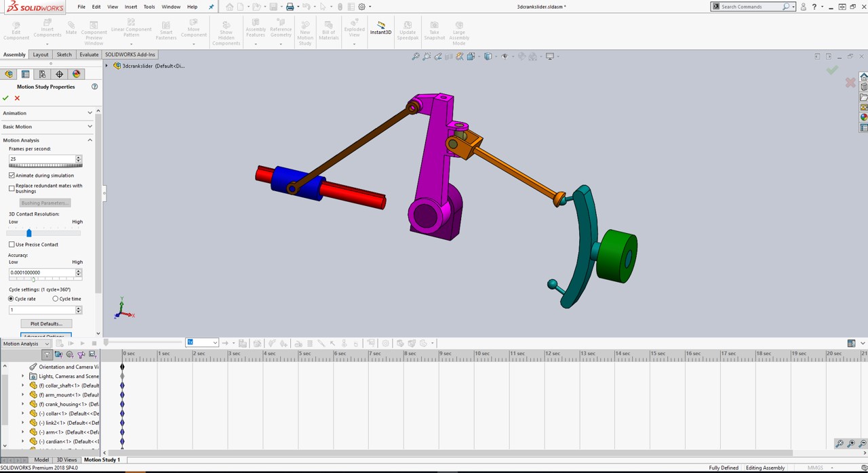The image size is (868, 473).
Task: Select the Cycle rate radio button
Action: point(11,299)
